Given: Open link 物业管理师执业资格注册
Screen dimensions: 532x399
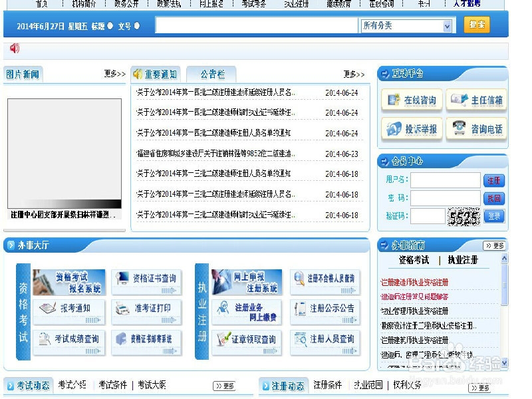Looking at the screenshot, I should pyautogui.click(x=414, y=311).
